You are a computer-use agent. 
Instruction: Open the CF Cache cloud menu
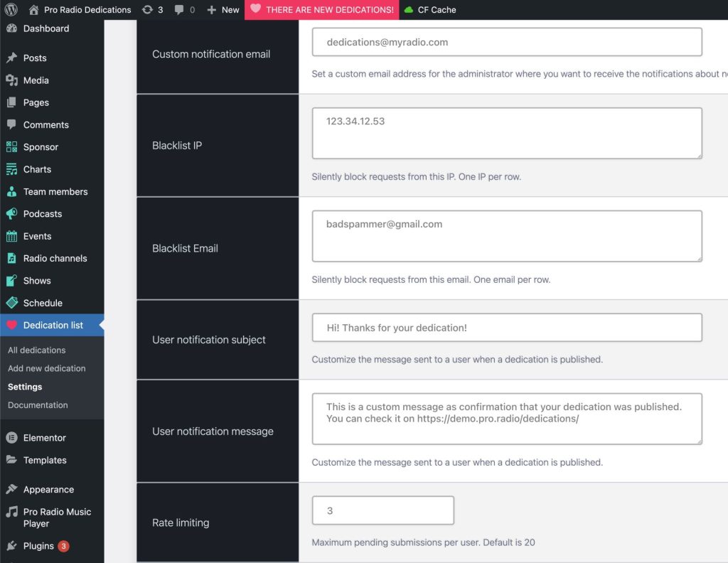coord(429,10)
